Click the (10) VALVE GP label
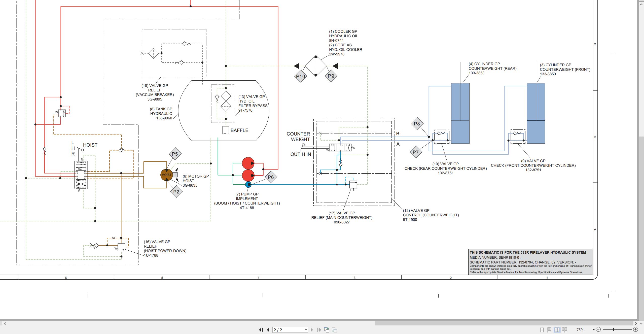The height and width of the screenshot is (334, 644). coord(445,164)
